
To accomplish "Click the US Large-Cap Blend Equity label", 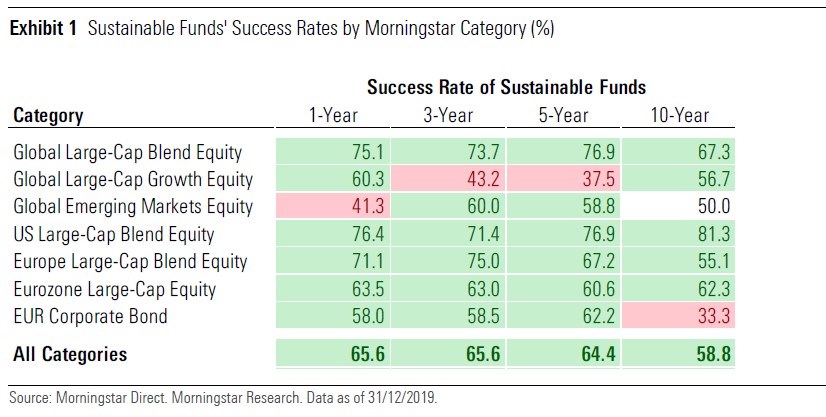I will click(114, 235).
